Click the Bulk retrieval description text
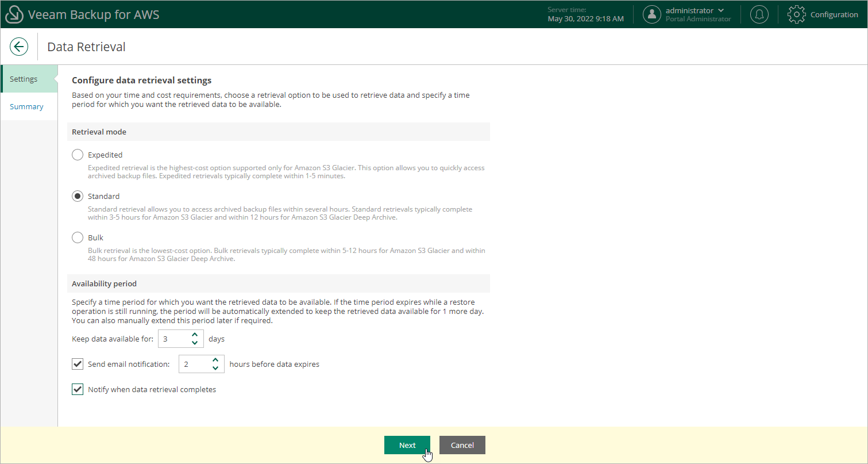Viewport: 868px width, 464px height. click(287, 255)
